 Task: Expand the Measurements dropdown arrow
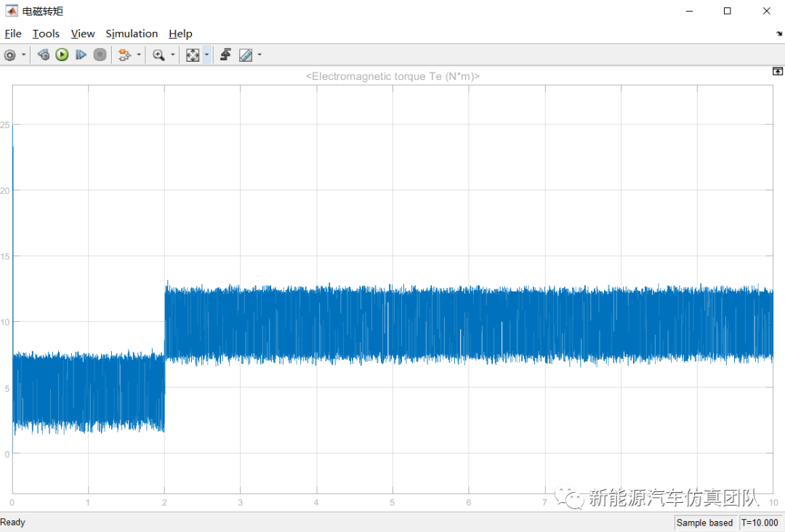259,55
